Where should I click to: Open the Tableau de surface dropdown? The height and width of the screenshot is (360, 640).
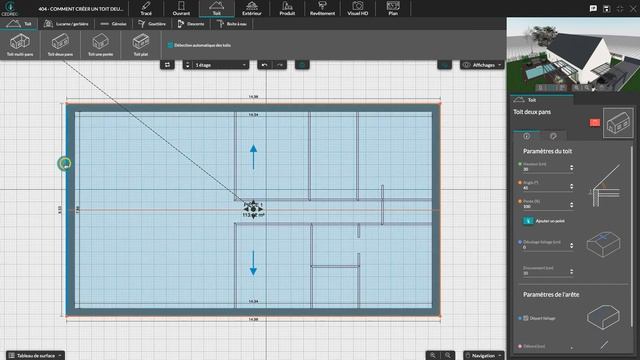[35, 356]
